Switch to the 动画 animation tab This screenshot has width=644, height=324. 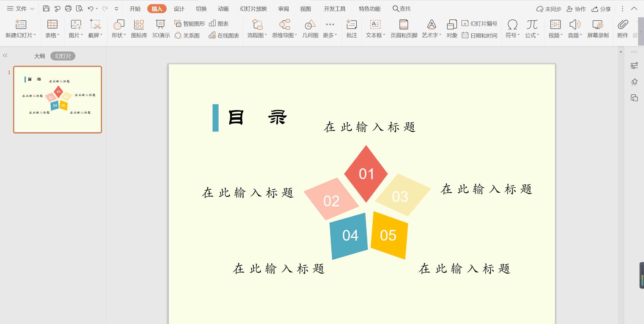pyautogui.click(x=223, y=9)
